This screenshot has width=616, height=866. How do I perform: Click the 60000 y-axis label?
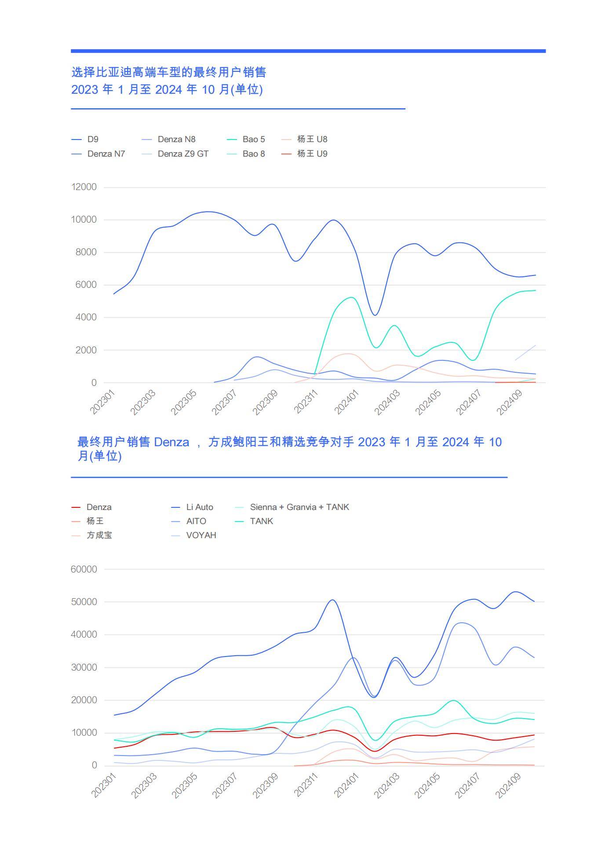(84, 569)
